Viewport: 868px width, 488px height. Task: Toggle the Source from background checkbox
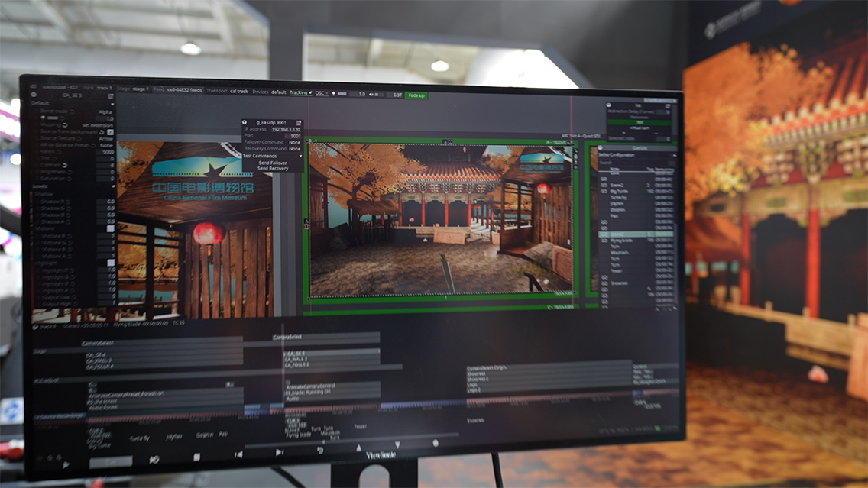pyautogui.click(x=109, y=132)
